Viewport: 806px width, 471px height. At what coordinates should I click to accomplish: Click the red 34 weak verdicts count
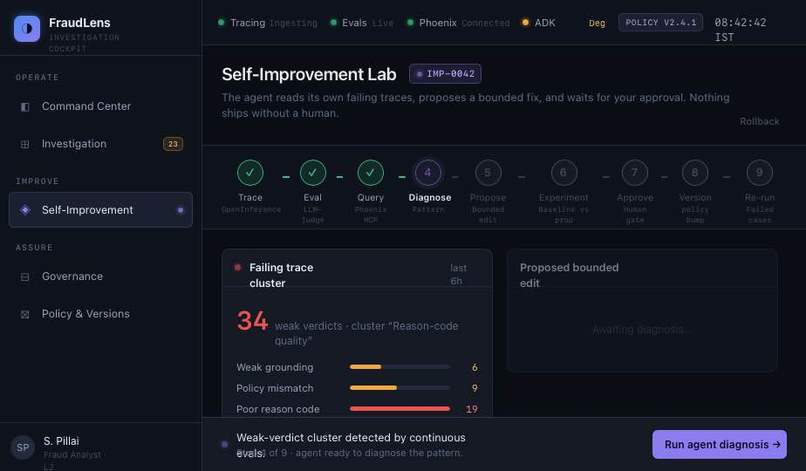pyautogui.click(x=252, y=321)
